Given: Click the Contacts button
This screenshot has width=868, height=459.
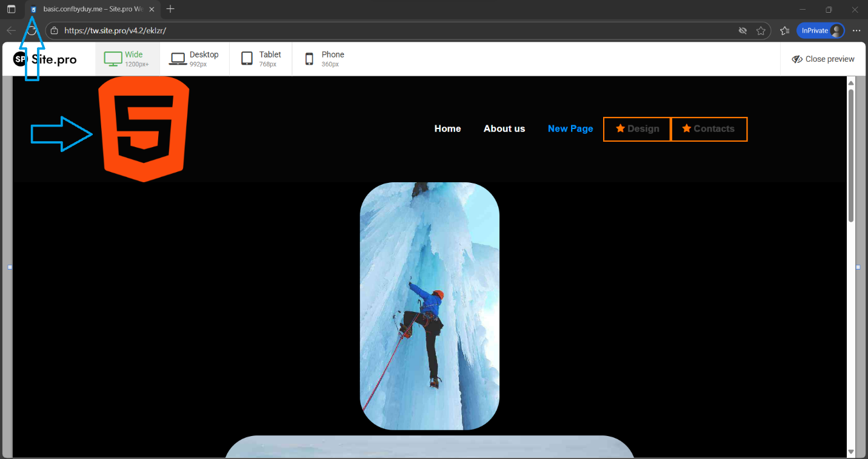Looking at the screenshot, I should pyautogui.click(x=709, y=129).
